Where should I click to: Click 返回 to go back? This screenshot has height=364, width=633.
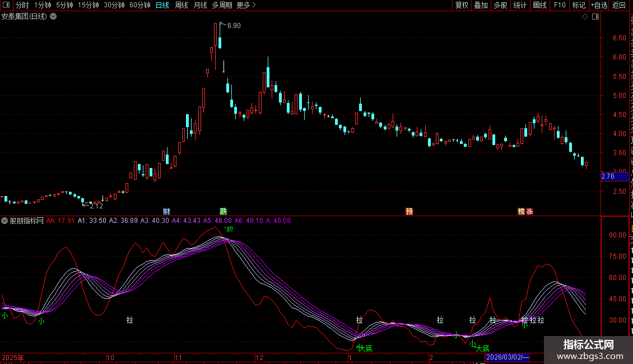click(x=618, y=5)
